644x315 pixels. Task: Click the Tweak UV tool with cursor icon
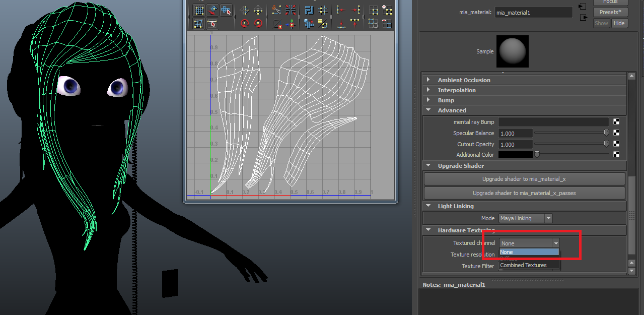[212, 23]
